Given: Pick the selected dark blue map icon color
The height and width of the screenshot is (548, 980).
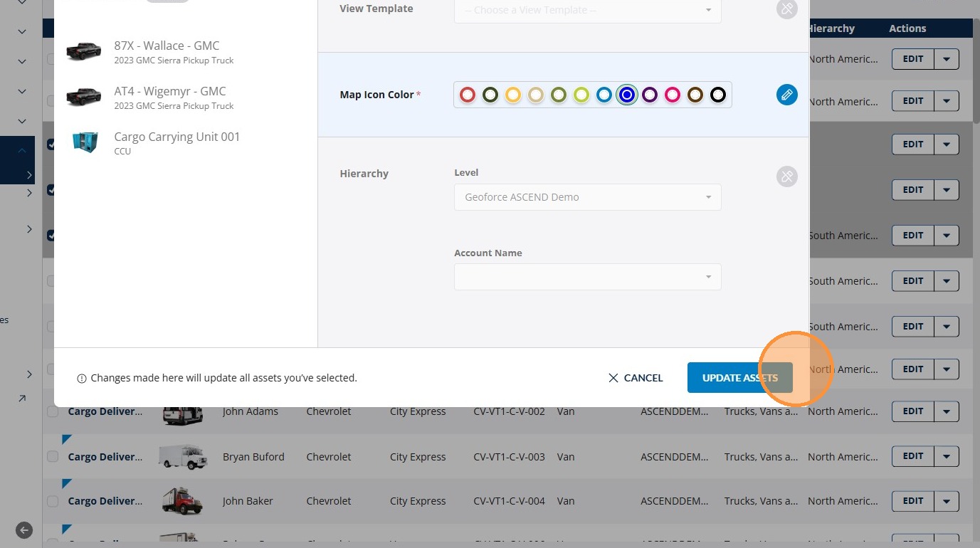Looking at the screenshot, I should (627, 95).
